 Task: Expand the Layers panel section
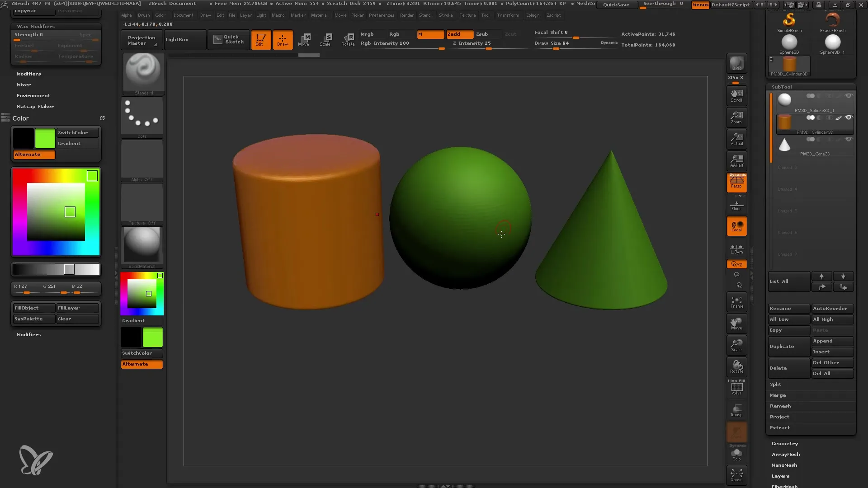pyautogui.click(x=780, y=475)
